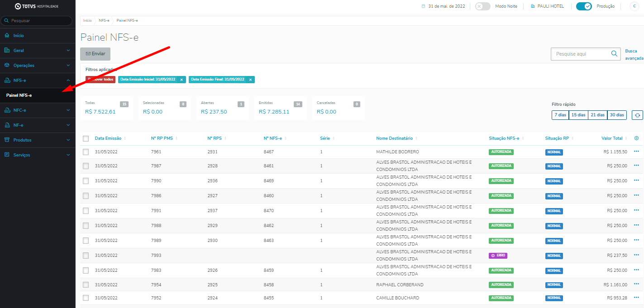Open the Painel NFS-e menu item
Viewport: 644px width, 308px height.
[x=19, y=95]
